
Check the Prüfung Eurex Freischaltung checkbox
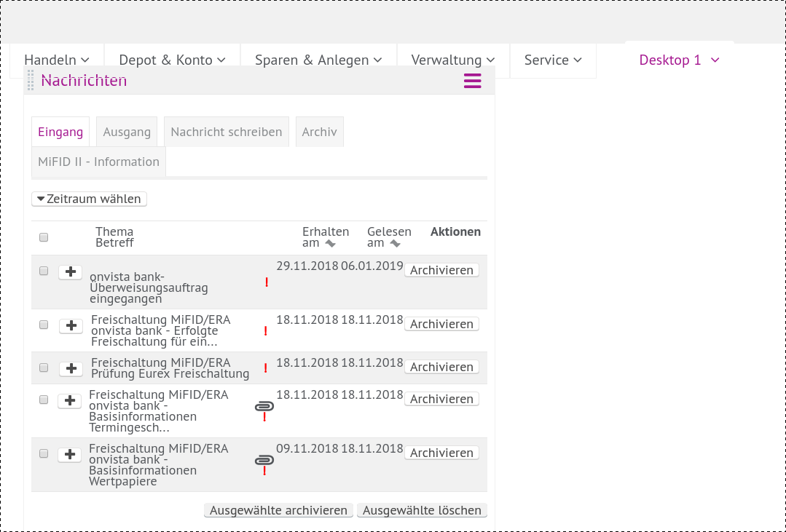point(44,368)
